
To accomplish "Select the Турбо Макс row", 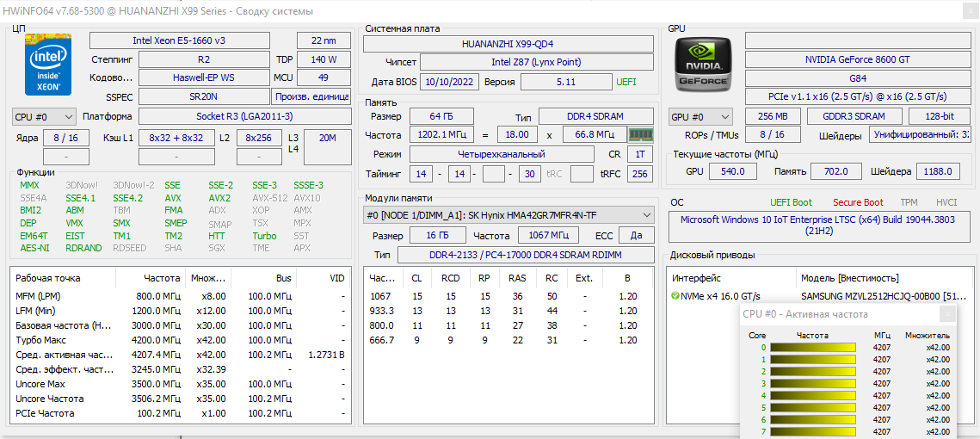I will click(x=181, y=340).
